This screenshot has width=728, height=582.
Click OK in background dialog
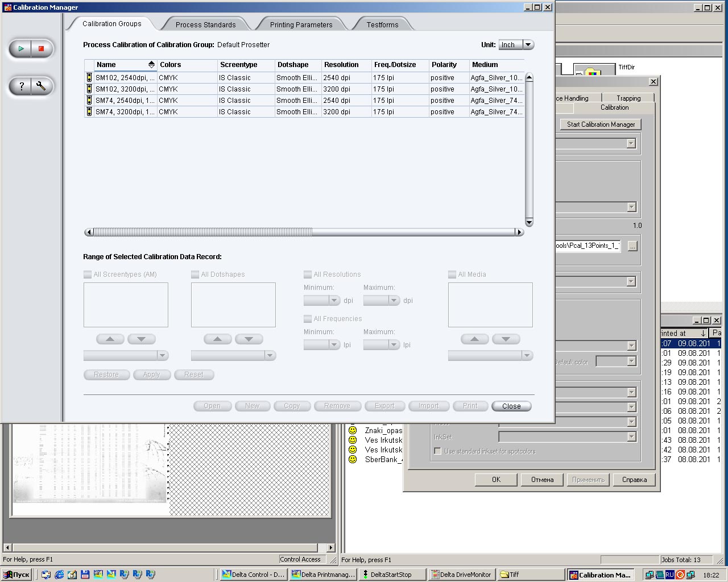click(496, 480)
